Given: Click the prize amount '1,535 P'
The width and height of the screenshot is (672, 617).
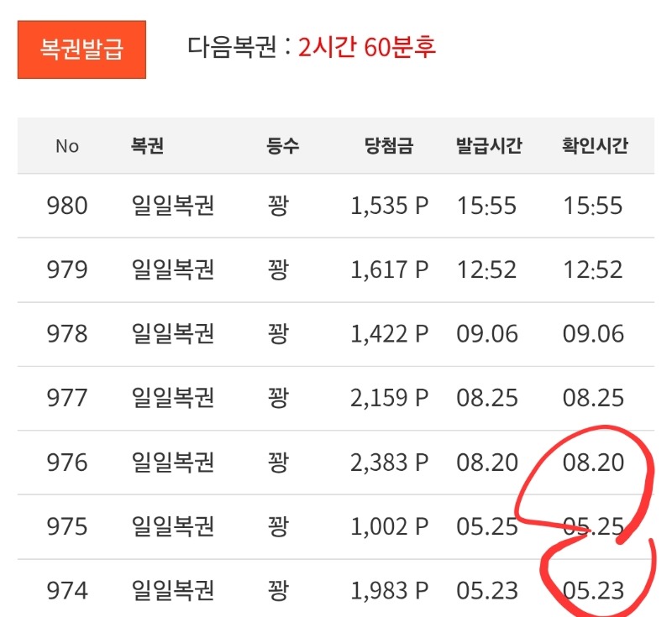Looking at the screenshot, I should click(x=389, y=206).
